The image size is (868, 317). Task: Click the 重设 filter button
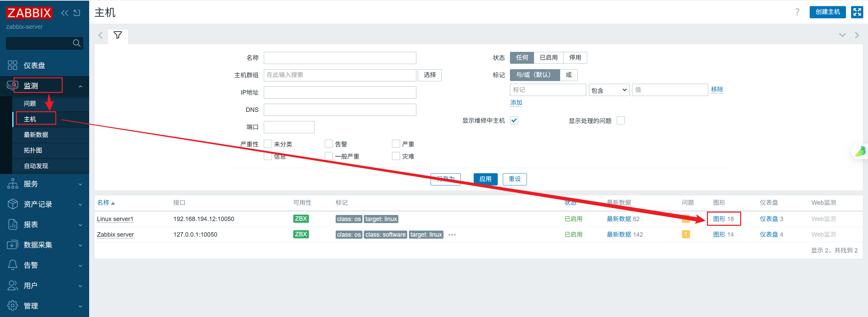[515, 179]
